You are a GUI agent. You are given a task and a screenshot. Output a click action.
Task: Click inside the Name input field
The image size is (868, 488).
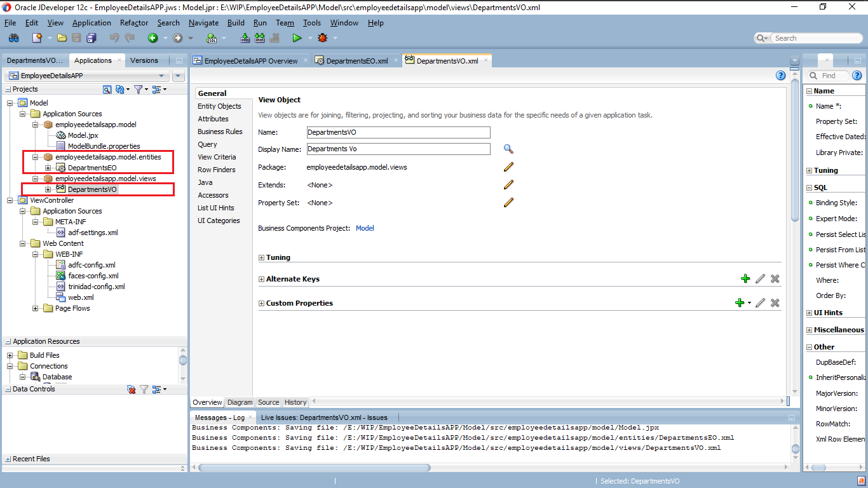pos(398,132)
